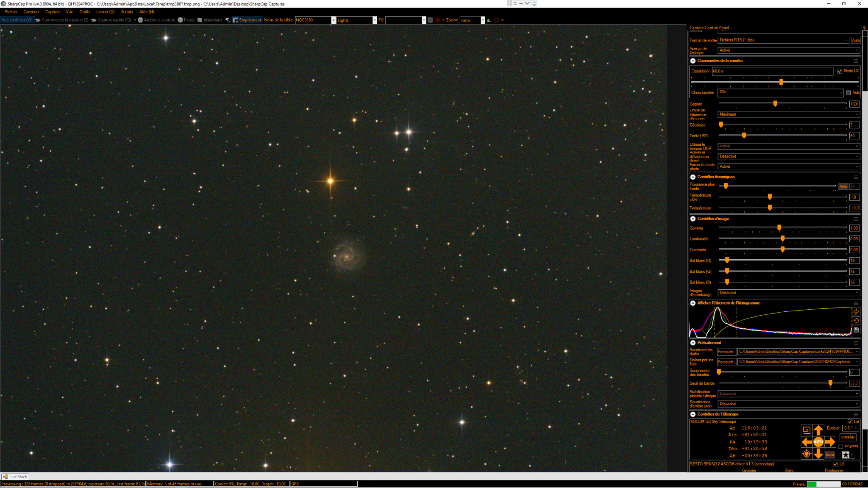The height and width of the screenshot is (488, 868).
Task: Open the Limite de fréquence d'images dropdown
Action: point(789,114)
